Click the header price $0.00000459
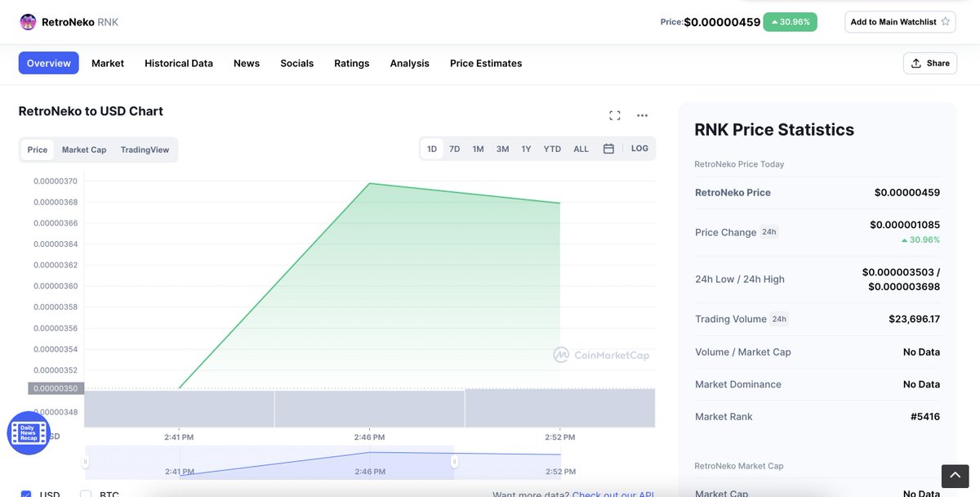This screenshot has width=980, height=497. (x=722, y=22)
